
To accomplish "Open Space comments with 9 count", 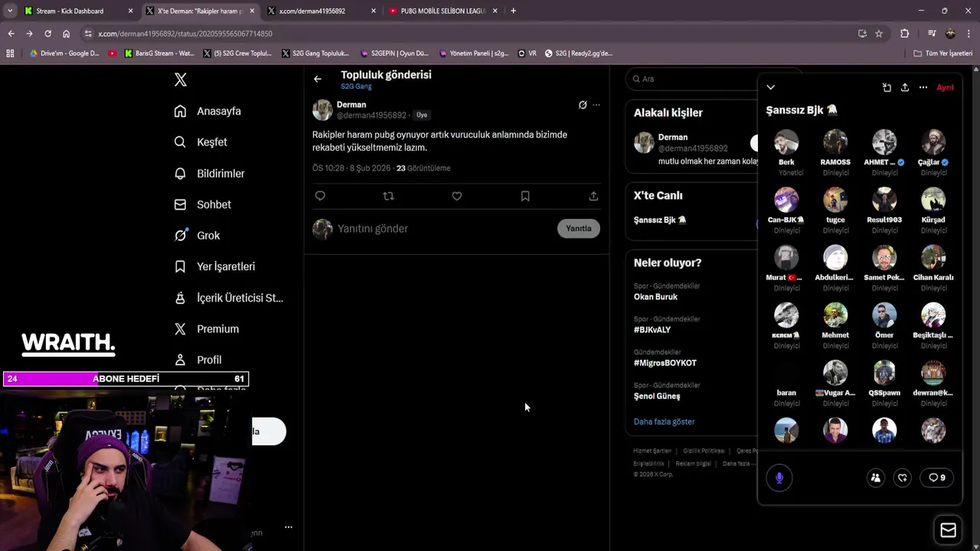I will [936, 478].
